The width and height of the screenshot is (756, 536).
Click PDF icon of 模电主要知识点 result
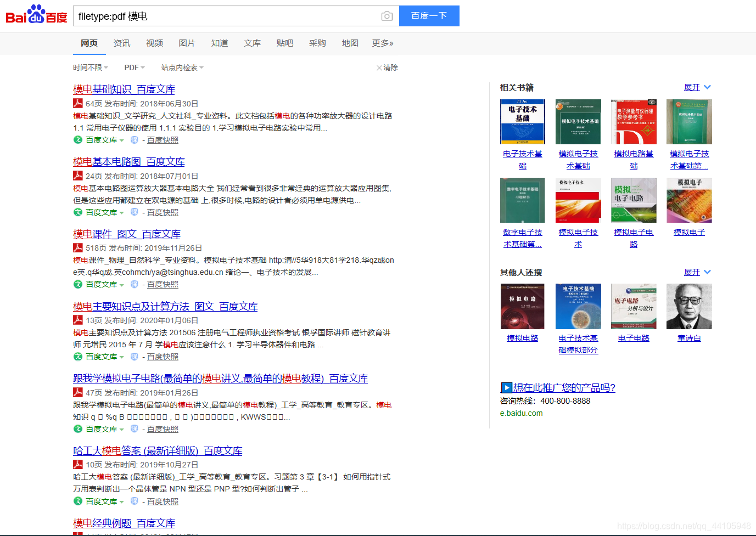click(78, 320)
